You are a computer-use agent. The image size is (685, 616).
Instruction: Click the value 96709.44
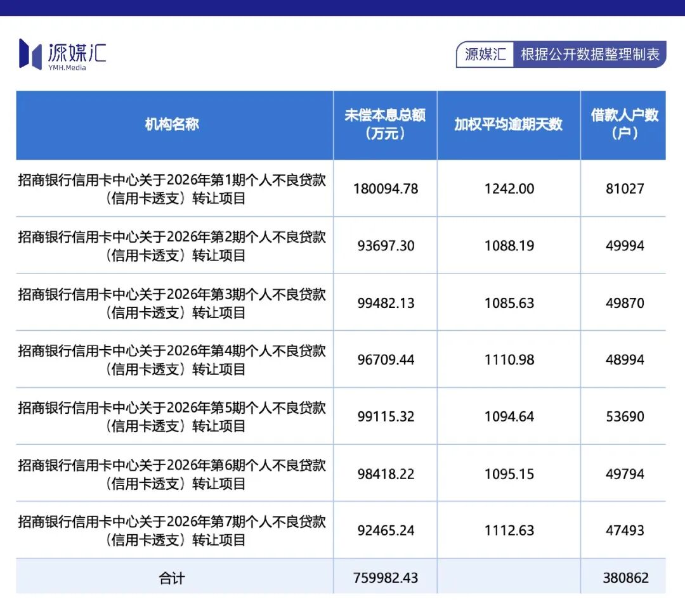(386, 360)
